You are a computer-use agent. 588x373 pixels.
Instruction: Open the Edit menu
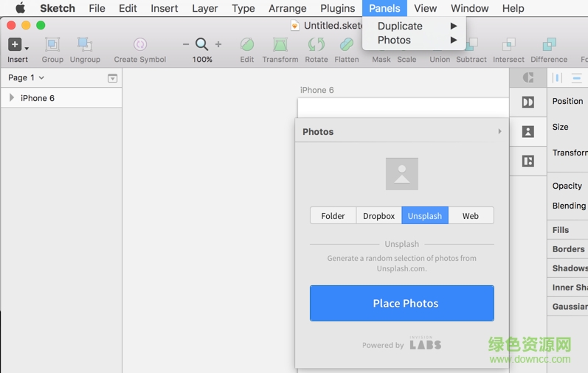(128, 8)
